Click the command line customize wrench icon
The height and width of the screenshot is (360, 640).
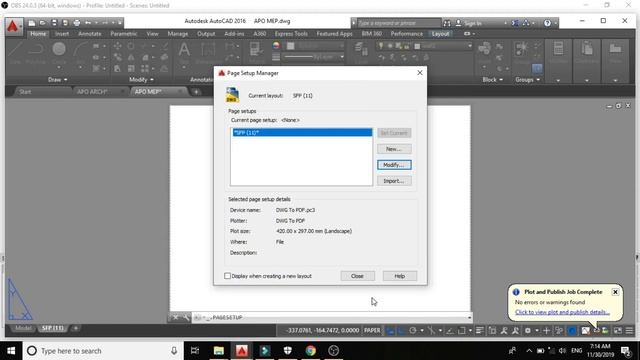[x=186, y=317]
